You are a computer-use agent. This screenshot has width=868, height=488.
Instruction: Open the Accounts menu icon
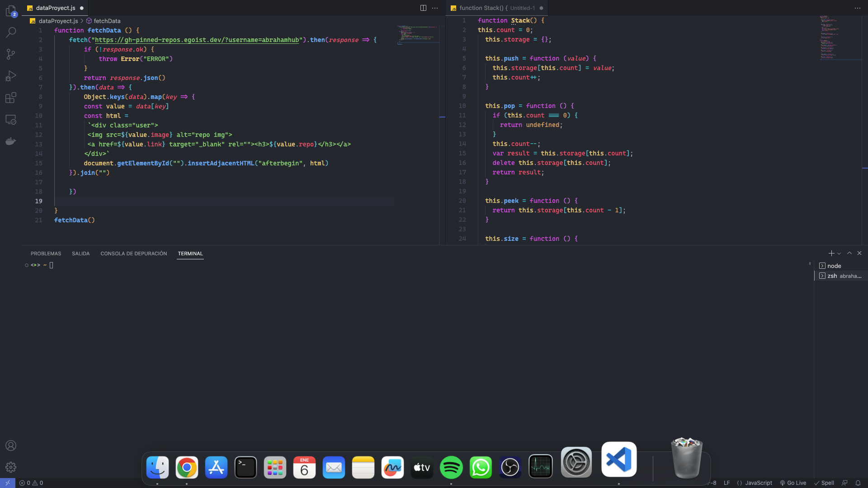pyautogui.click(x=11, y=446)
